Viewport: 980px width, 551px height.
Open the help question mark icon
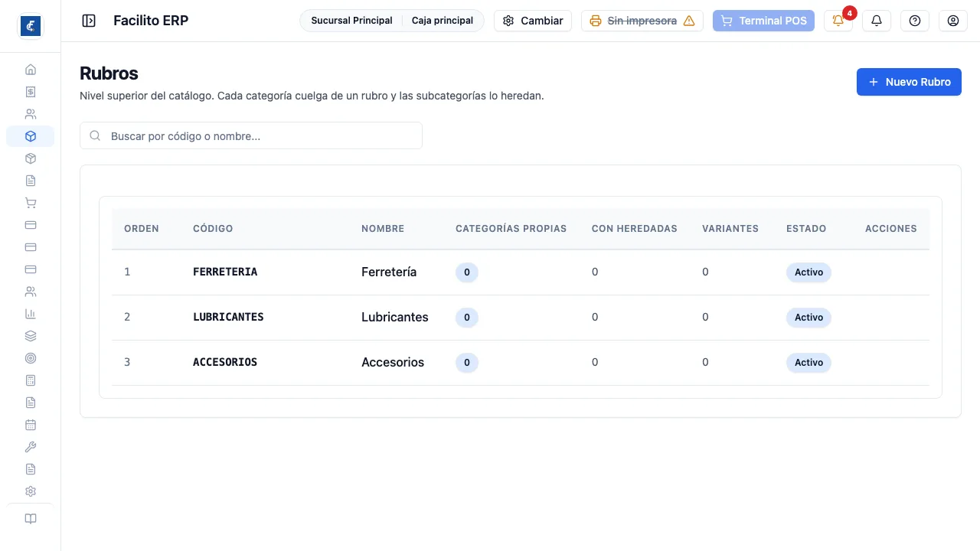pos(915,21)
